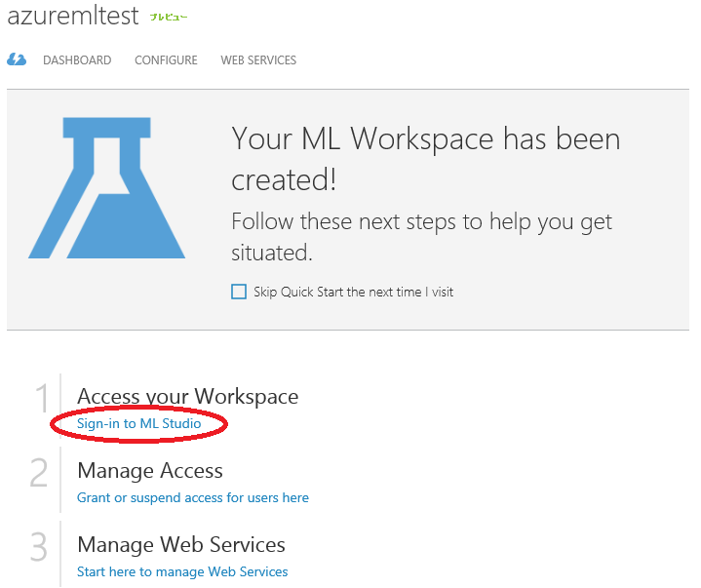Viewport: 701px width, 588px height.
Task: Click the 'Manage Access' heading
Action: 150,470
